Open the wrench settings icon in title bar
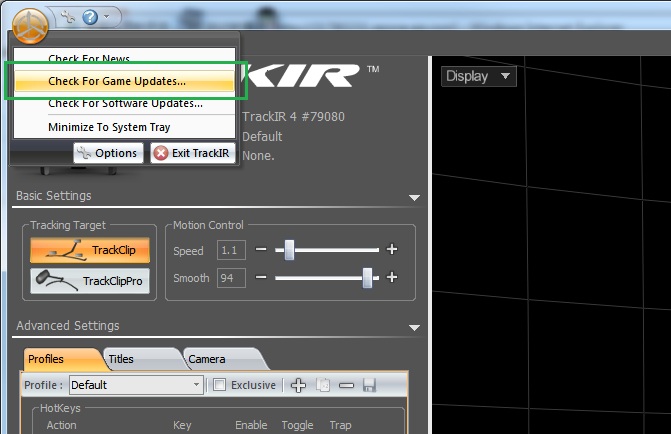Screen dimensions: 671x434 pos(67,17)
